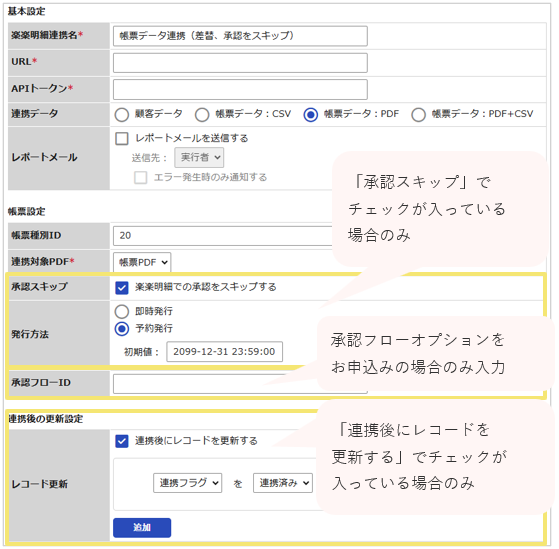Select the 帳票データ：CSV radio option
This screenshot has height=549, width=559.
pos(202,115)
